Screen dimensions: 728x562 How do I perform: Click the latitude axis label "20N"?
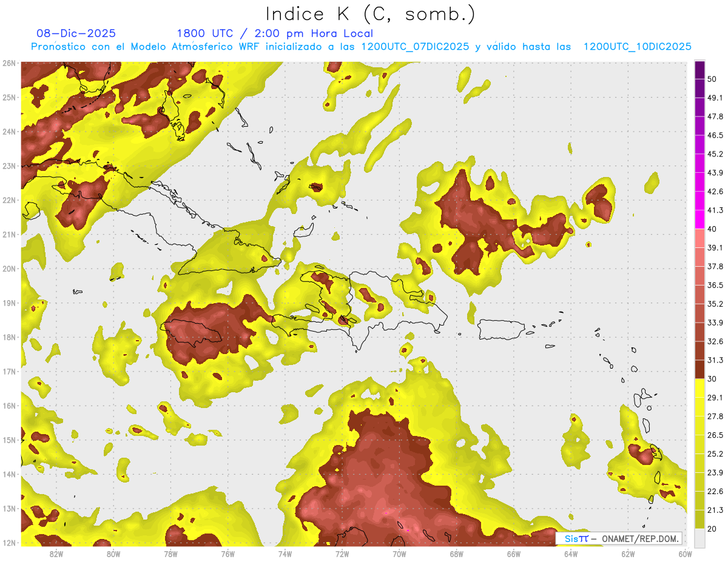(x=9, y=269)
